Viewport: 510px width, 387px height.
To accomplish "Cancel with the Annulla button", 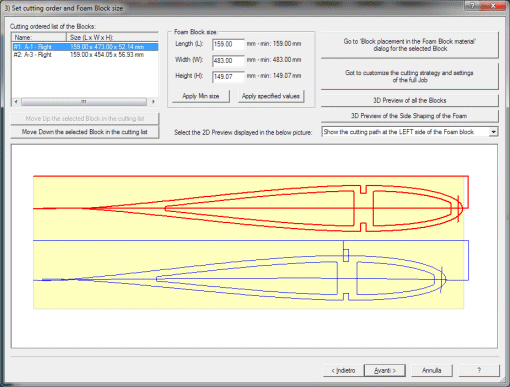I will 432,370.
